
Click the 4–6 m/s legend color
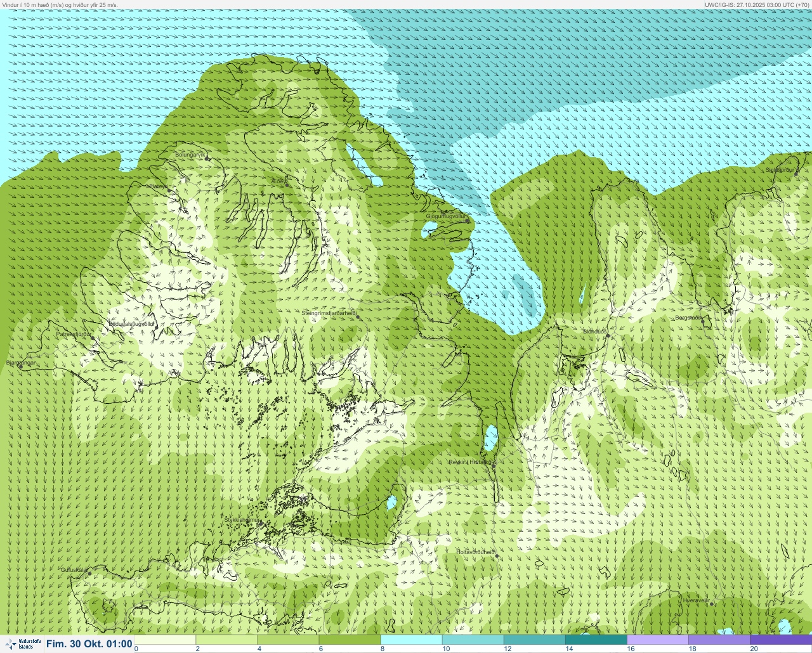point(288,640)
